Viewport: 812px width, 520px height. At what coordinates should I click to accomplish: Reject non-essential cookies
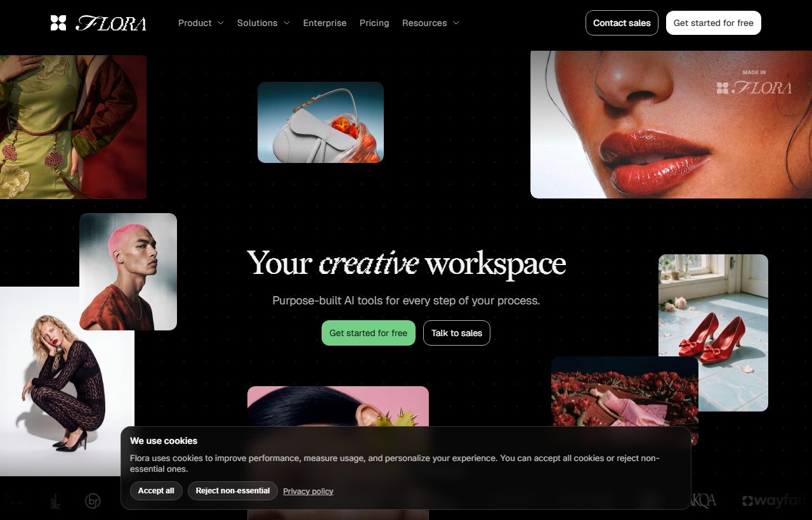click(233, 491)
